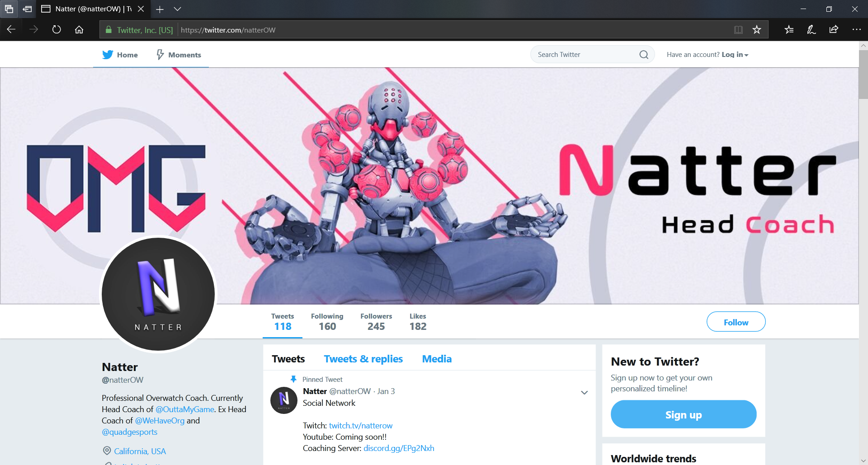
Task: Click the search magnifier icon
Action: 644,55
